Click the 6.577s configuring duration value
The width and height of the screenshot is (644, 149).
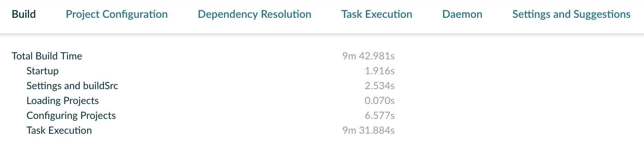tap(379, 116)
